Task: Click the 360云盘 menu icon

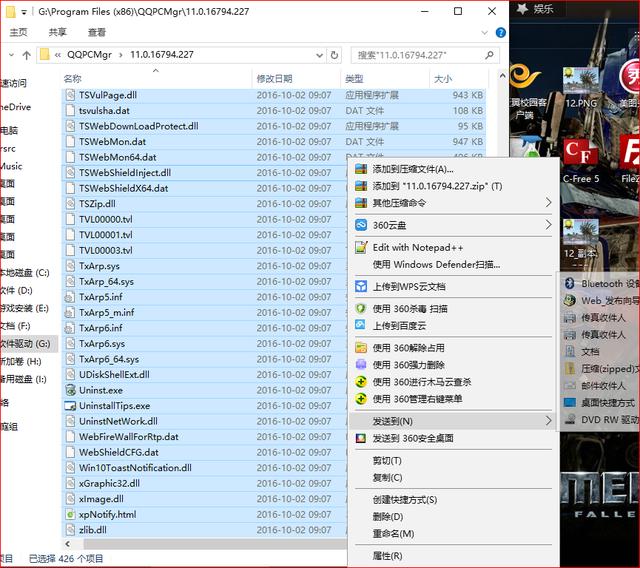Action: tap(361, 225)
